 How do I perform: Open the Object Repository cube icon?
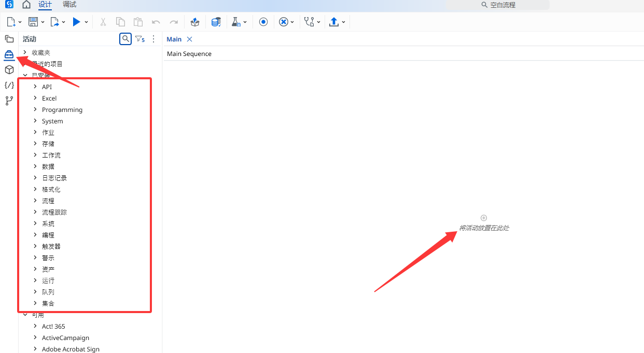(9, 69)
